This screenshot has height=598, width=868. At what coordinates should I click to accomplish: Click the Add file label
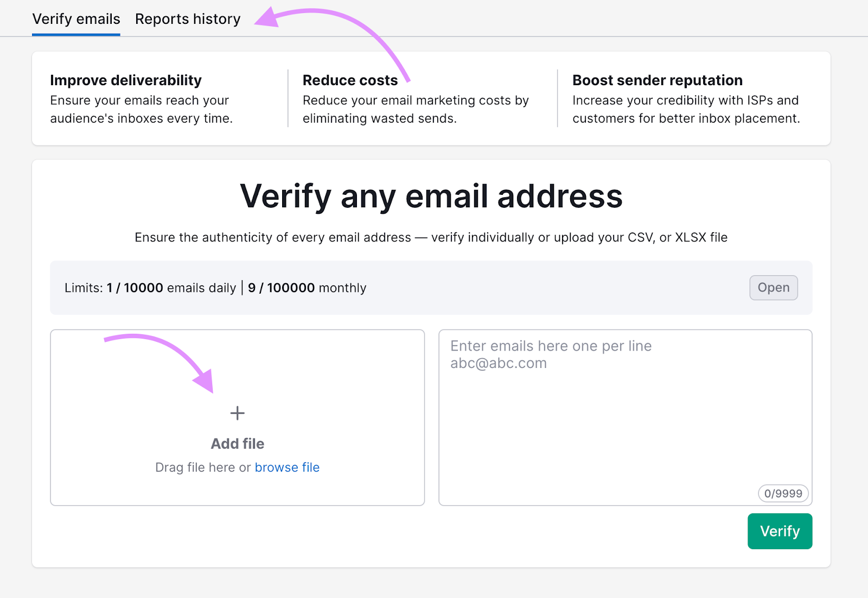238,444
